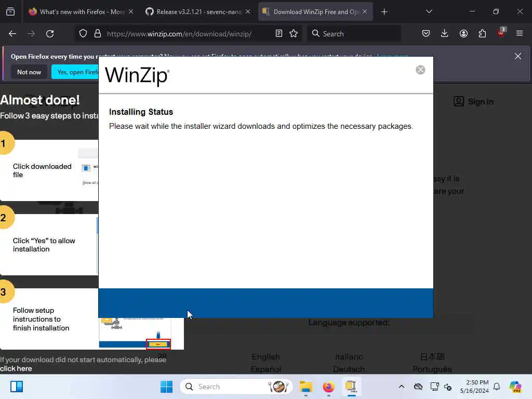
Task: Open uBlock extension icon with badge
Action: [x=501, y=33]
